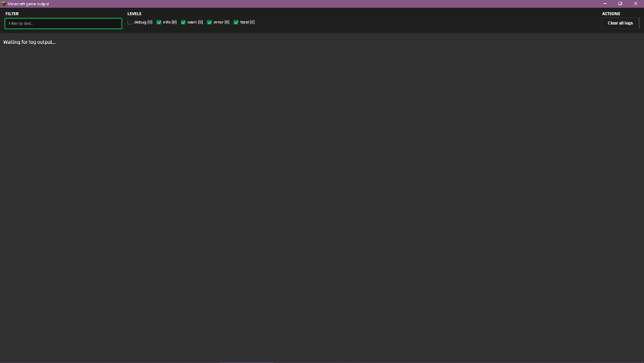The image size is (644, 363).
Task: Click the ACTIONS section heading
Action: click(x=611, y=14)
